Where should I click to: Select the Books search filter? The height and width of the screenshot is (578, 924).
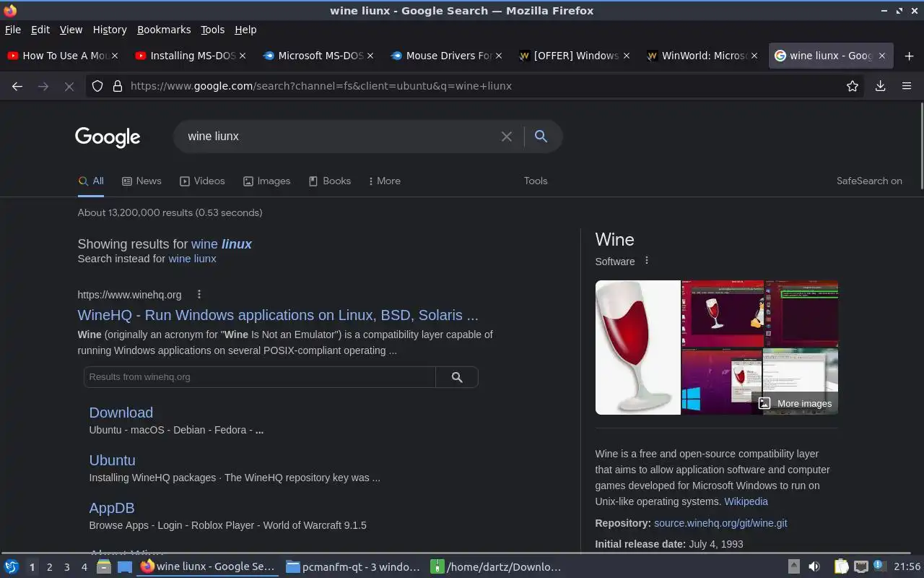(329, 181)
